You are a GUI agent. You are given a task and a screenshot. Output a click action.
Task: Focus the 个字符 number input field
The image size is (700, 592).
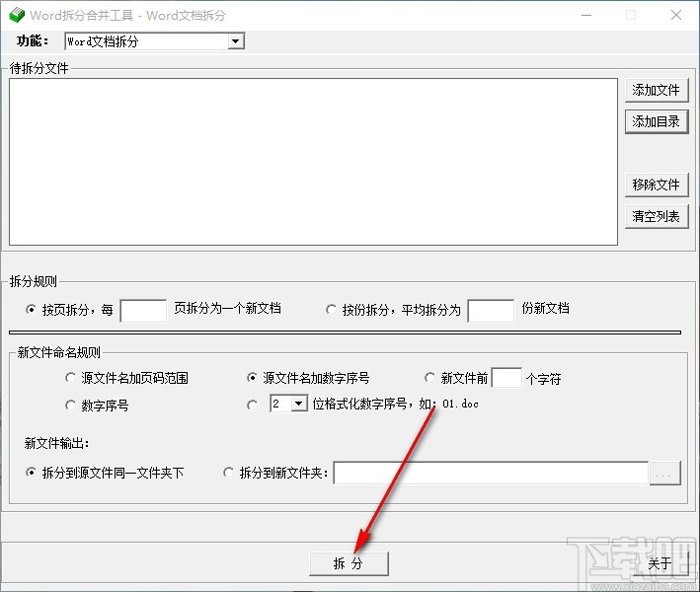(506, 378)
